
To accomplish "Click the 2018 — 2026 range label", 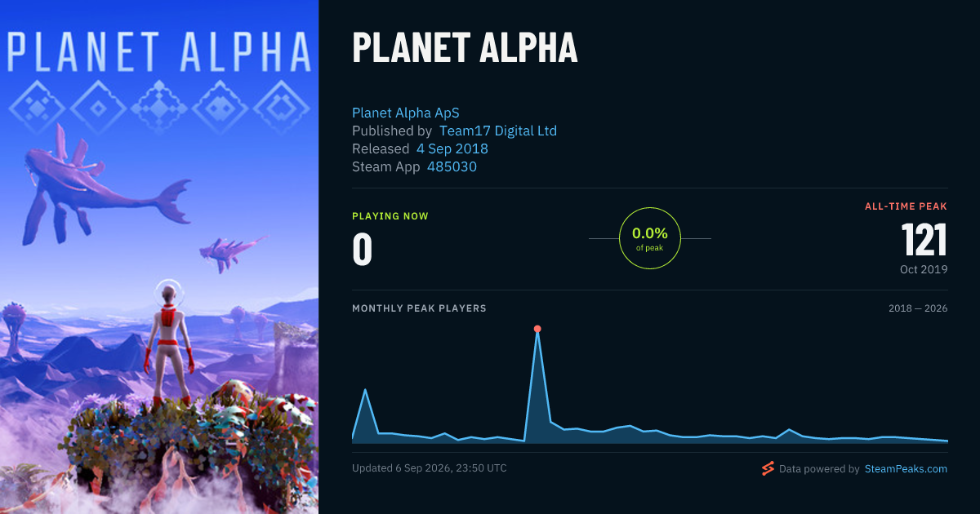I will point(918,308).
